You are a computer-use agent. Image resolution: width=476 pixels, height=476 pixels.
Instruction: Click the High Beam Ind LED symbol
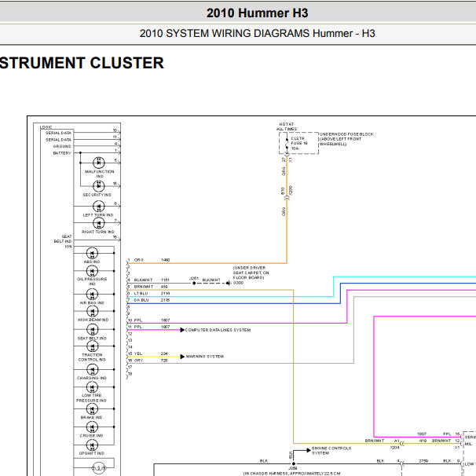(92, 311)
